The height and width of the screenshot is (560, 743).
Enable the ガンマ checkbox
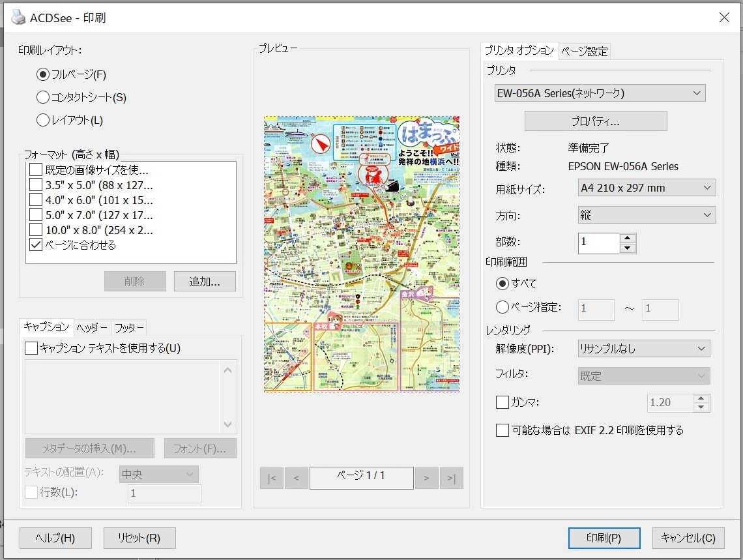[503, 402]
